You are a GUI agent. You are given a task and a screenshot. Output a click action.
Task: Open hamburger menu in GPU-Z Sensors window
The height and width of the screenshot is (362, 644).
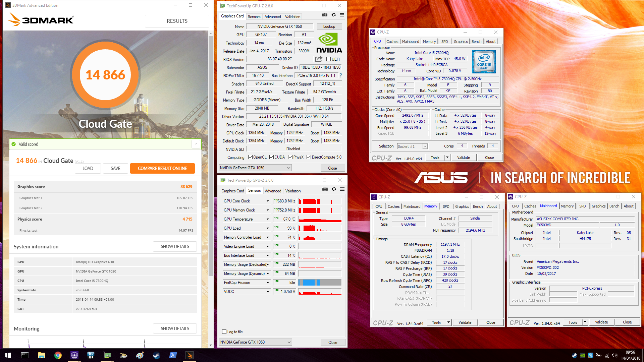click(x=342, y=189)
